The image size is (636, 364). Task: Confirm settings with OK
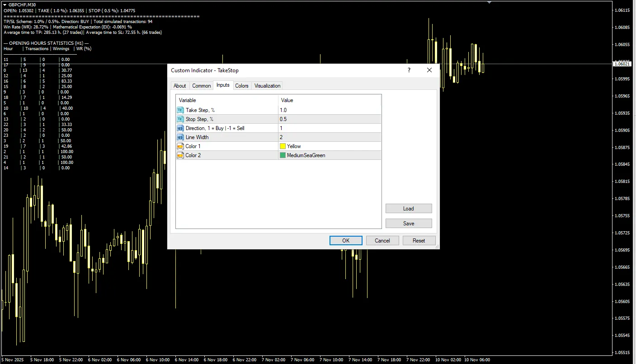pyautogui.click(x=346, y=241)
